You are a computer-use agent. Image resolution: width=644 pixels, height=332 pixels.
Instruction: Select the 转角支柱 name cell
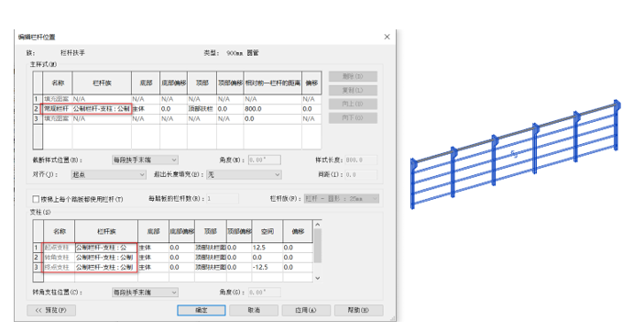(59, 258)
